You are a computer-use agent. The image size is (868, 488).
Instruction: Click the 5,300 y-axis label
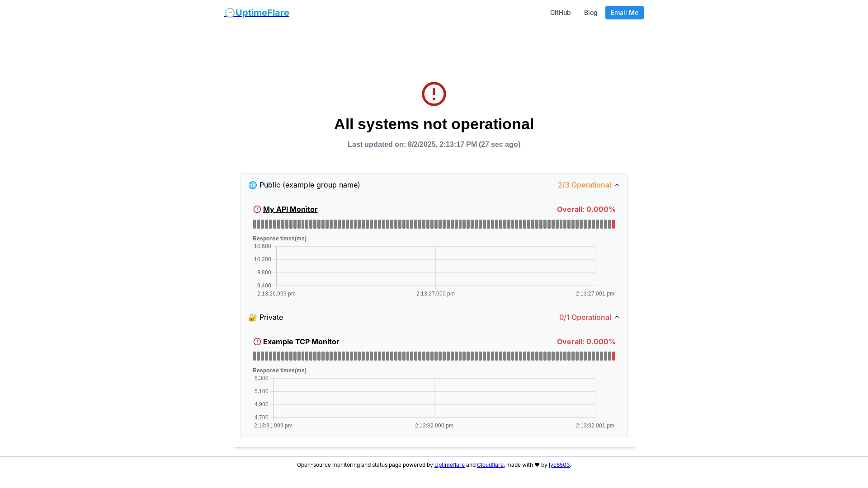click(x=261, y=378)
